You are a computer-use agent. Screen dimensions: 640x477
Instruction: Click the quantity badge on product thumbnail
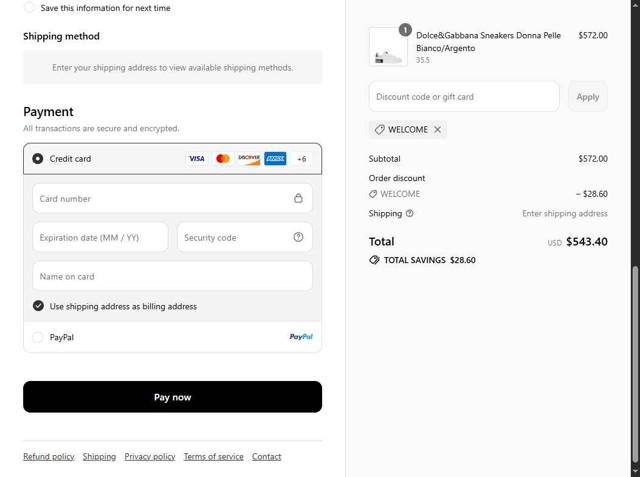click(x=405, y=30)
